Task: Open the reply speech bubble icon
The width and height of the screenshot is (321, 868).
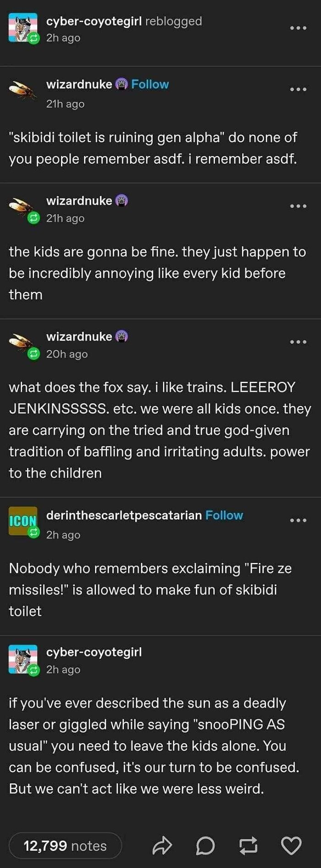Action: click(205, 846)
